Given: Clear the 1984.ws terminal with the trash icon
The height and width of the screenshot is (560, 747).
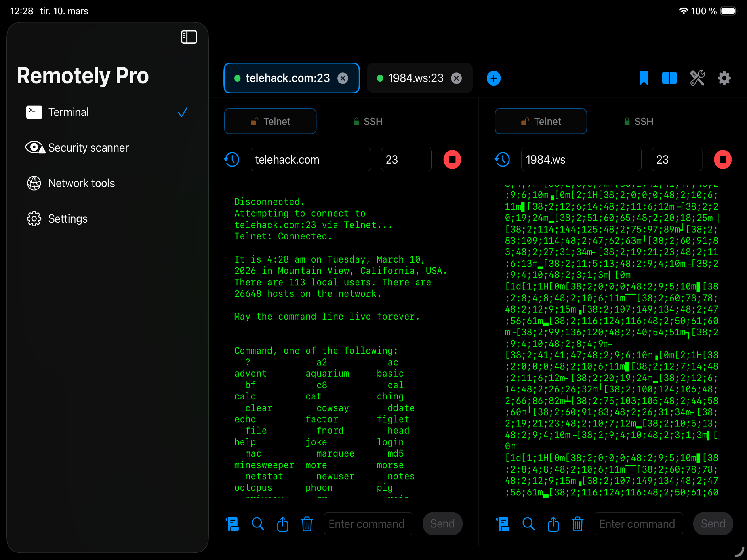Looking at the screenshot, I should click(x=577, y=524).
